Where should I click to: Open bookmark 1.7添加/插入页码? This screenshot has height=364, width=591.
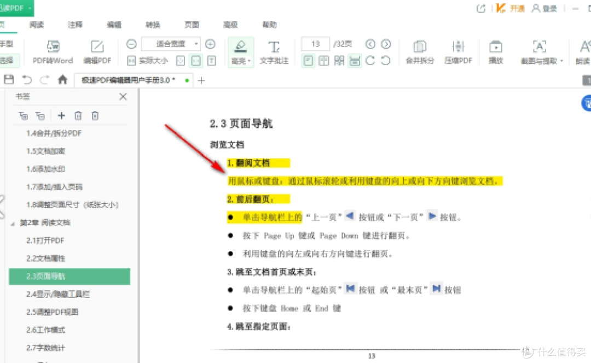pos(54,187)
